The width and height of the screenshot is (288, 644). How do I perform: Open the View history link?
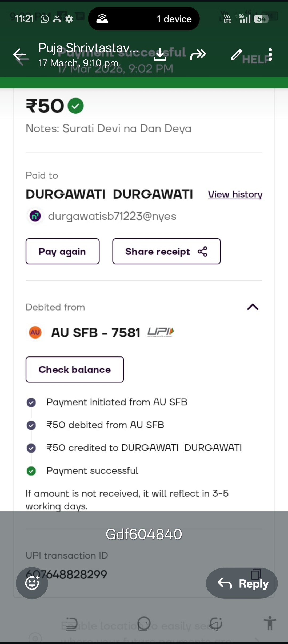point(235,194)
